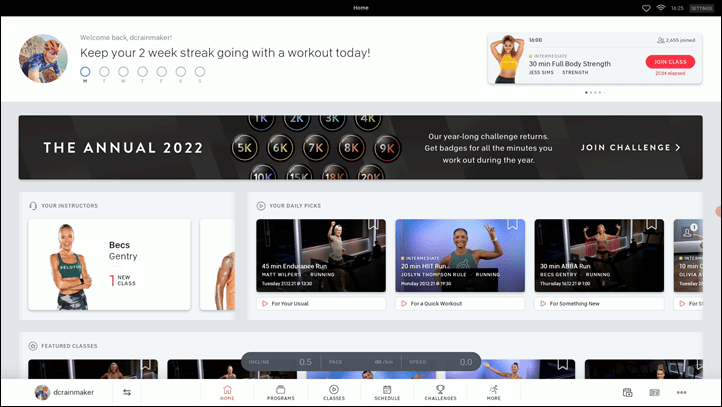Viewport: 722px width, 407px height.
Task: Bookmark the 20 min HIIT Run class
Action: tap(512, 224)
